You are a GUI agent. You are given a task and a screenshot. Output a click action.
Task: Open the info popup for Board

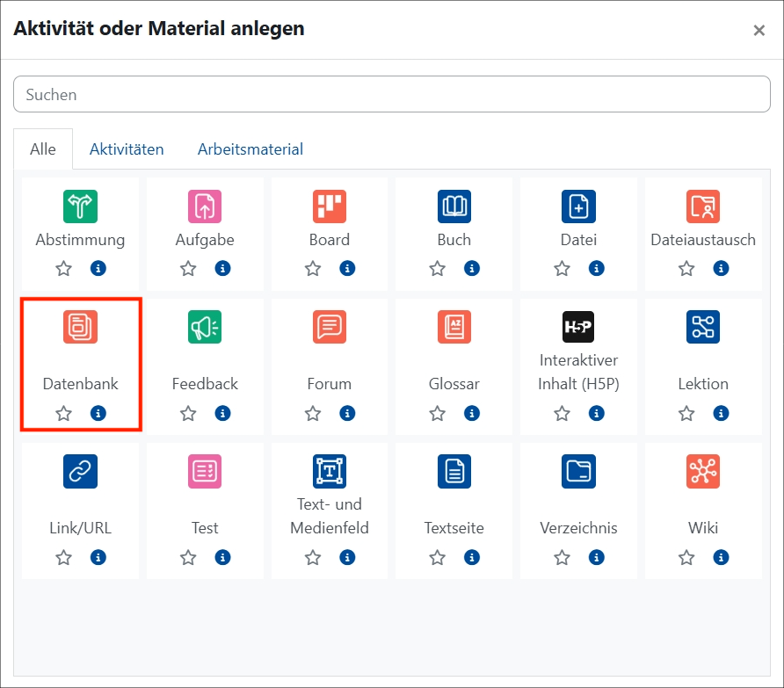tap(345, 268)
